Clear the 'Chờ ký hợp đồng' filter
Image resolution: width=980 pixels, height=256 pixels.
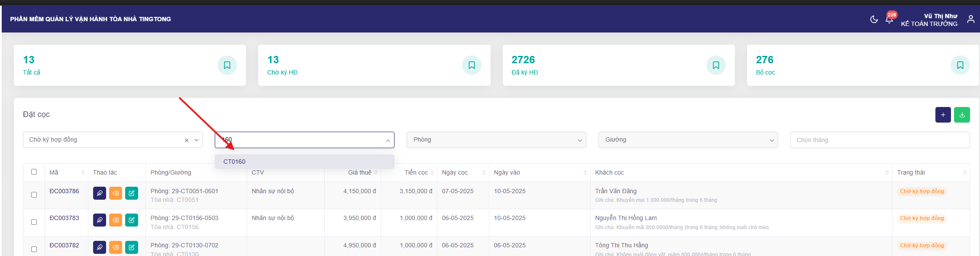click(187, 140)
